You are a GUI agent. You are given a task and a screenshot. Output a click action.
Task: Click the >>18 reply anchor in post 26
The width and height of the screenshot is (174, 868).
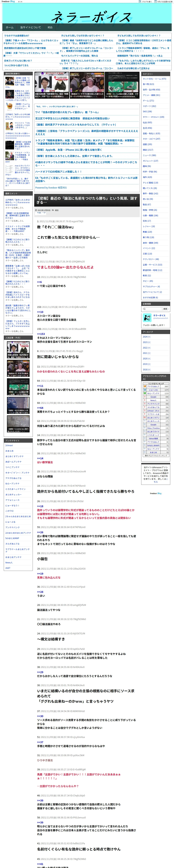click(x=40, y=506)
